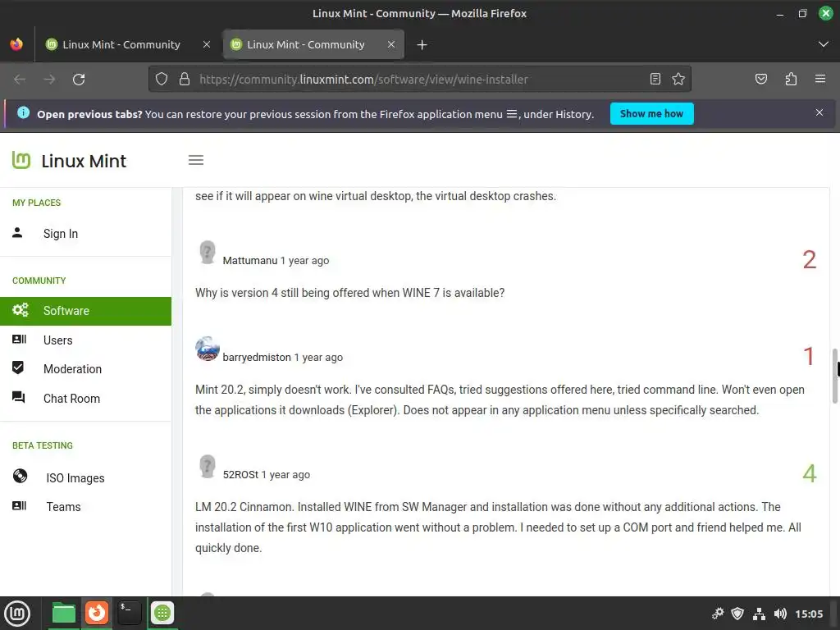This screenshot has height=630, width=840.
Task: Toggle reader view icon
Action: pos(655,80)
